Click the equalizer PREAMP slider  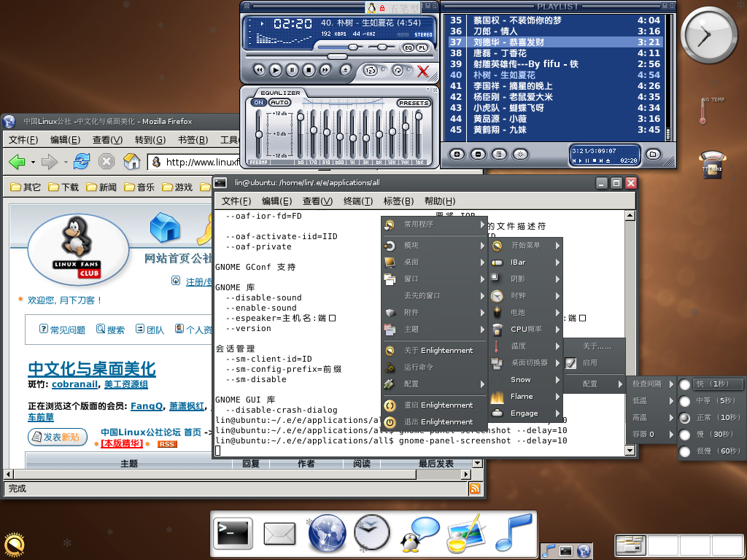pyautogui.click(x=259, y=134)
